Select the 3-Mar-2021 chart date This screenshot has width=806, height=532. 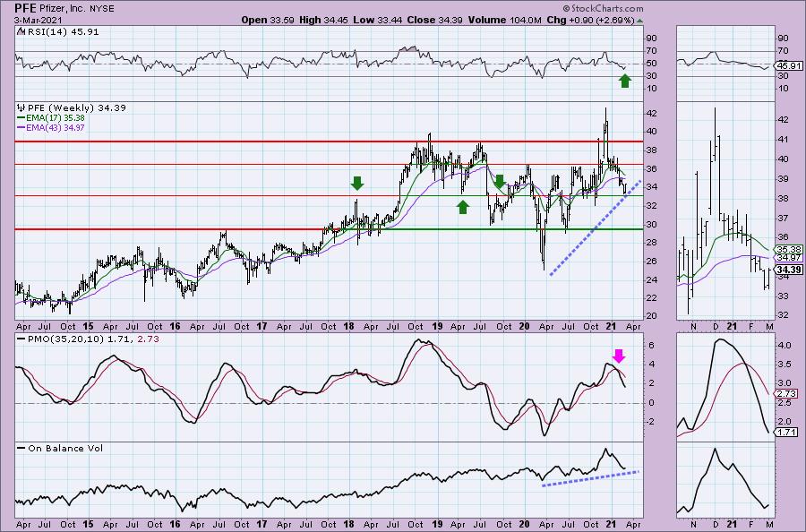coord(39,20)
